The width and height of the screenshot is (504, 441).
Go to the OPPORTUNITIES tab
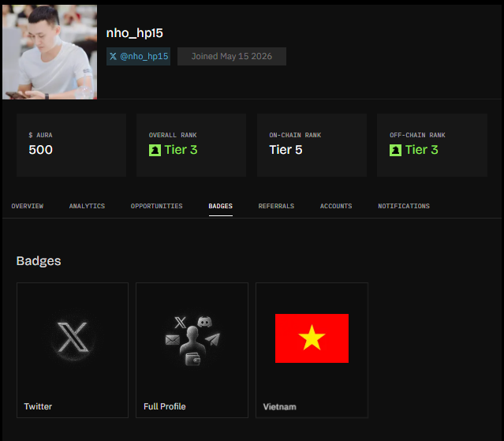[x=156, y=206]
